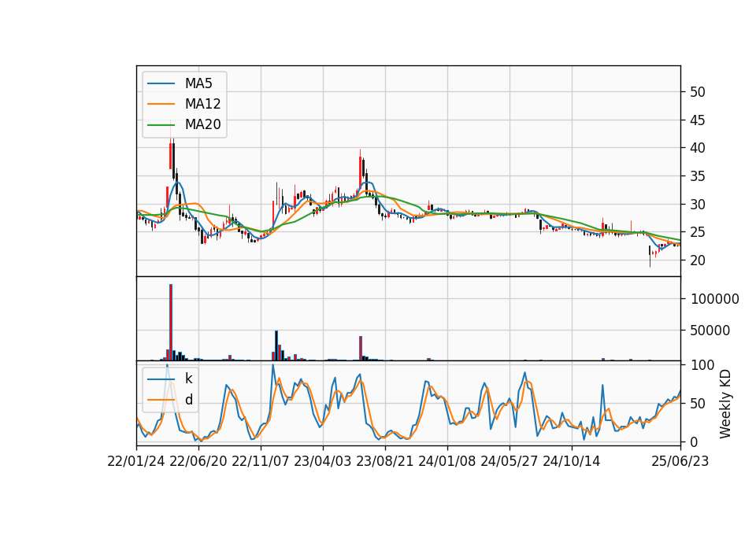Click the volume axis value 100000
This screenshot has width=756, height=543.
pos(715,299)
